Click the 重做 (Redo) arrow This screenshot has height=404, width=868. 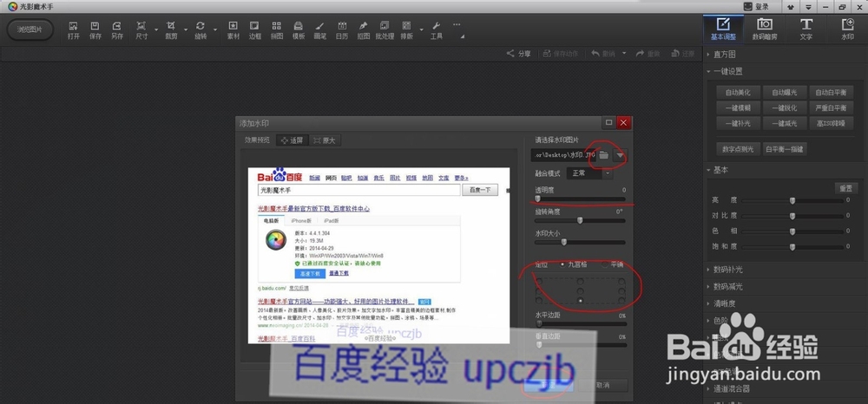pos(640,54)
